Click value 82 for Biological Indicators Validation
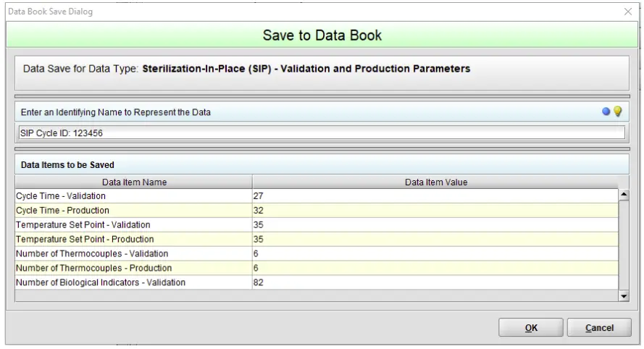This screenshot has height=349, width=644. coord(258,282)
